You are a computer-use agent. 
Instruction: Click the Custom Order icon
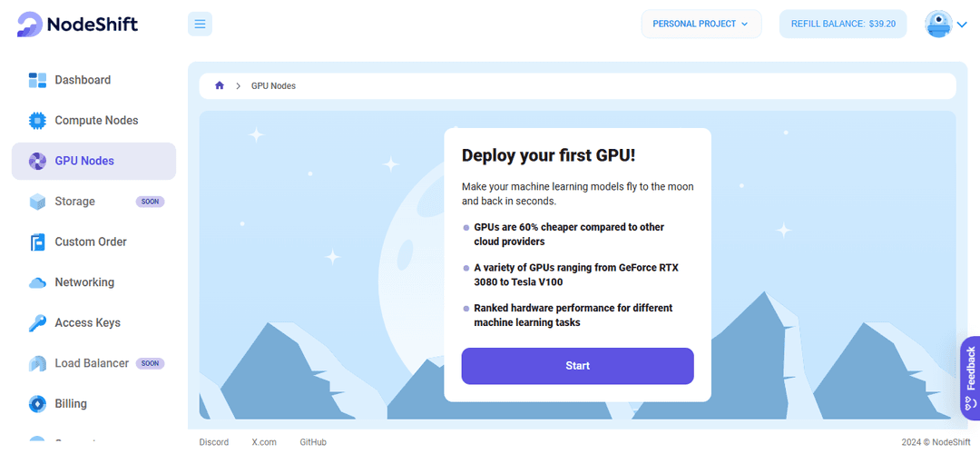pos(37,242)
